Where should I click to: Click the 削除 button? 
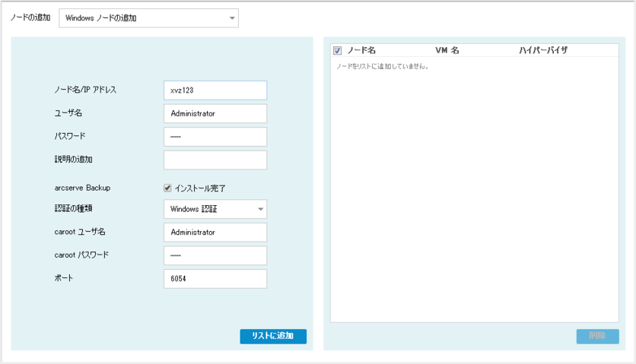(597, 336)
